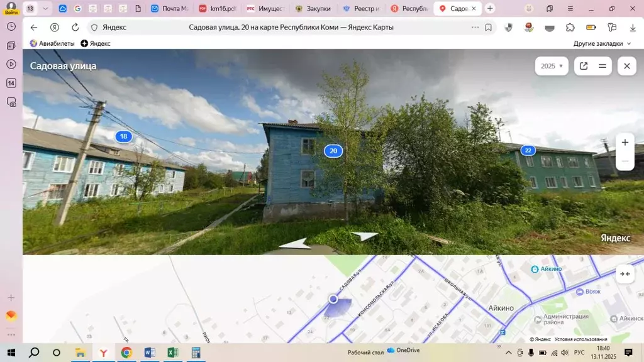Image resolution: width=644 pixels, height=362 pixels.
Task: Move panorama along the left arrow
Action: coord(295,244)
